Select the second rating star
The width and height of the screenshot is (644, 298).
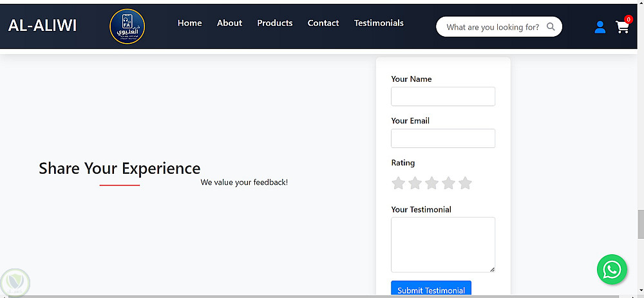point(415,183)
